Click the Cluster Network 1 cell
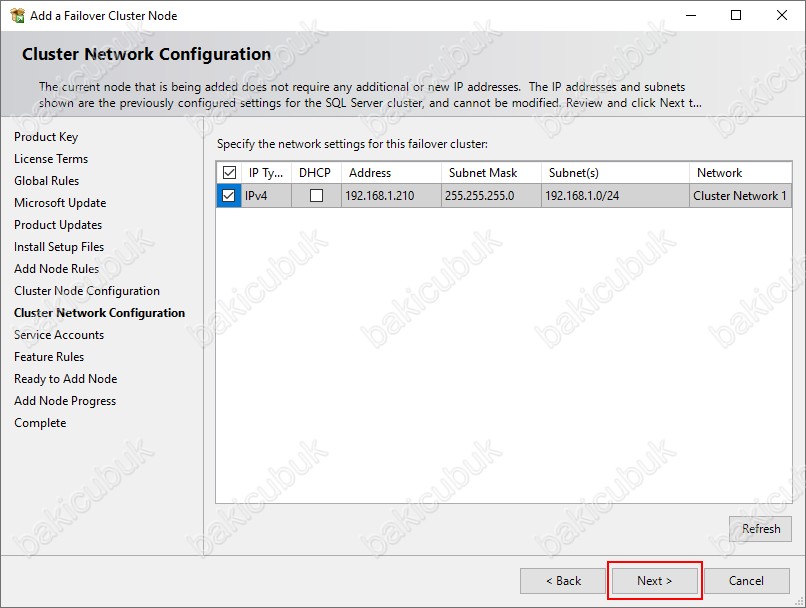This screenshot has width=806, height=608. (741, 196)
